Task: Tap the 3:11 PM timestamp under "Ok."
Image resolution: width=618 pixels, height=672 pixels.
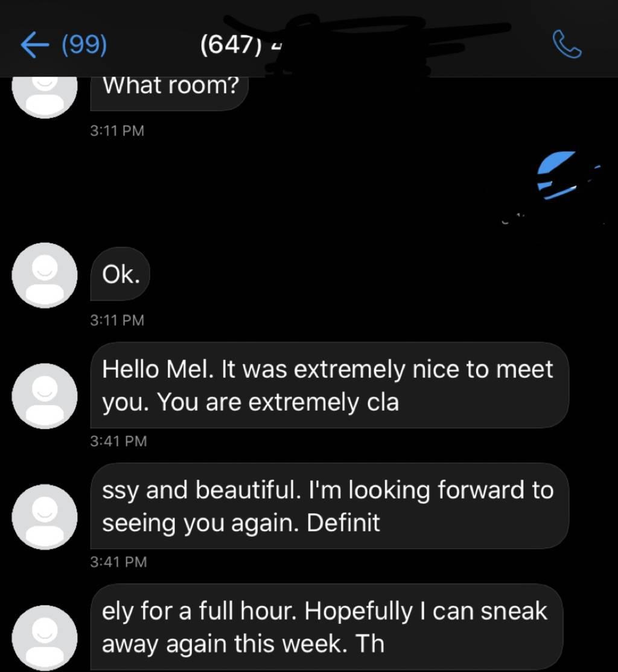Action: point(117,320)
